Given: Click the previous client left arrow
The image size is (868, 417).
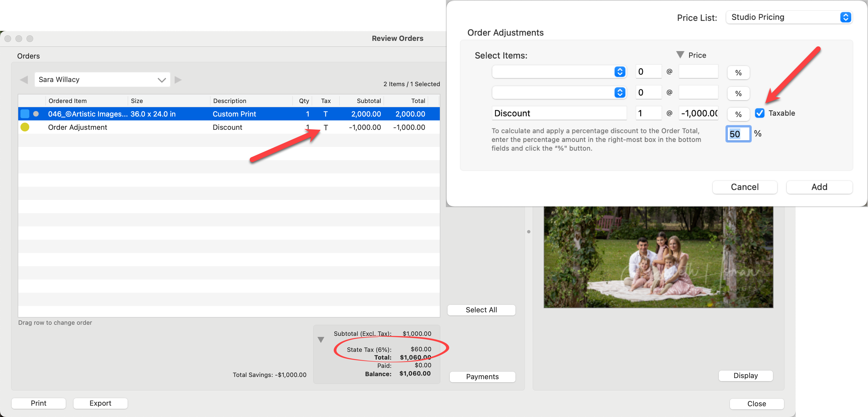Looking at the screenshot, I should tap(24, 80).
